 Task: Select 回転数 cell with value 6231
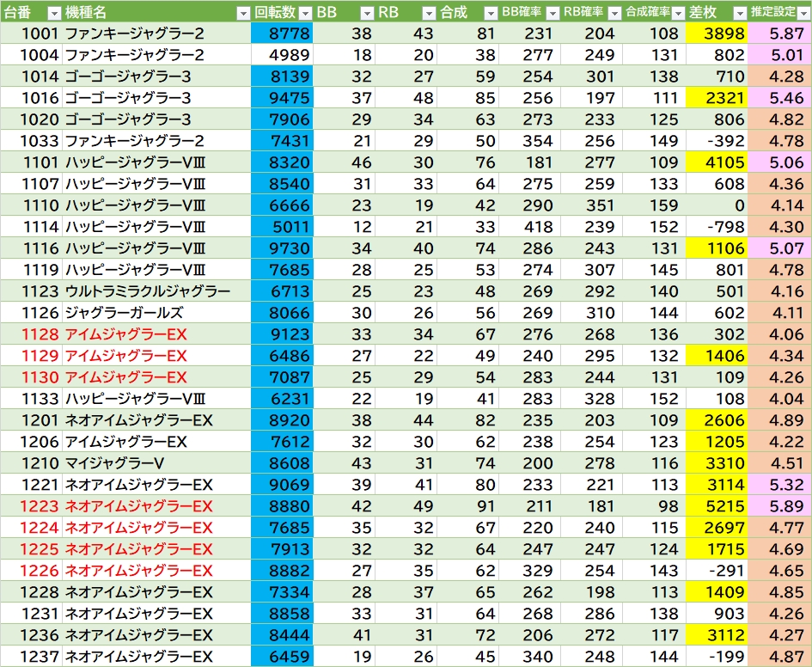tap(282, 399)
